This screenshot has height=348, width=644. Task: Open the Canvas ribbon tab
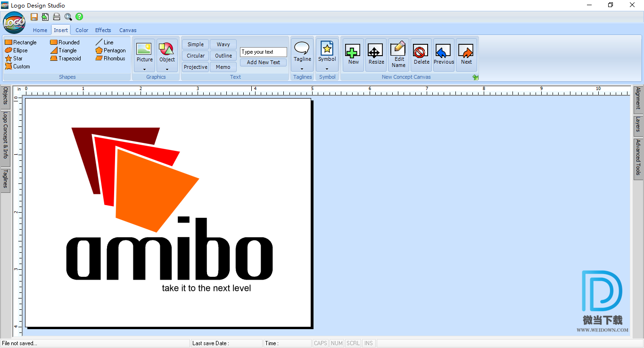[128, 30]
